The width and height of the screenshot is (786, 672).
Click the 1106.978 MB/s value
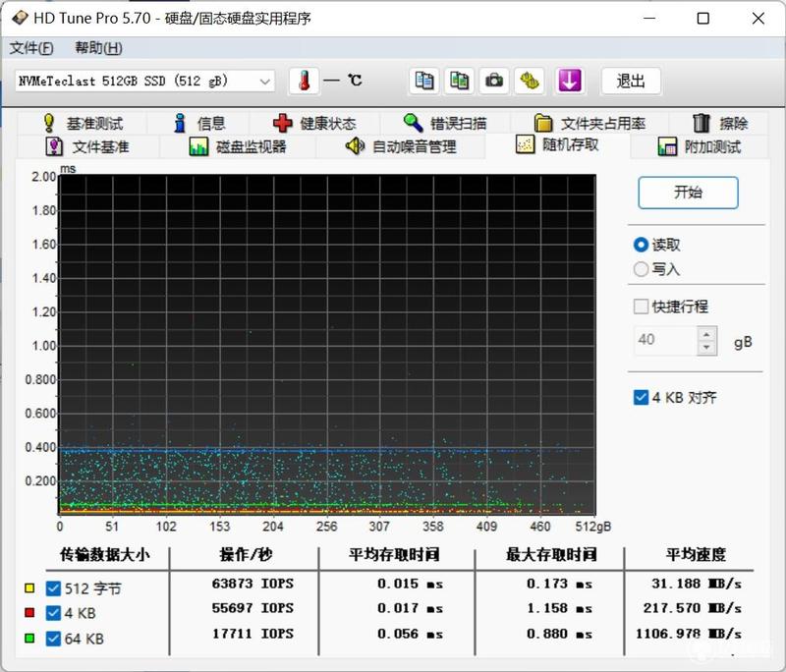pos(689,634)
